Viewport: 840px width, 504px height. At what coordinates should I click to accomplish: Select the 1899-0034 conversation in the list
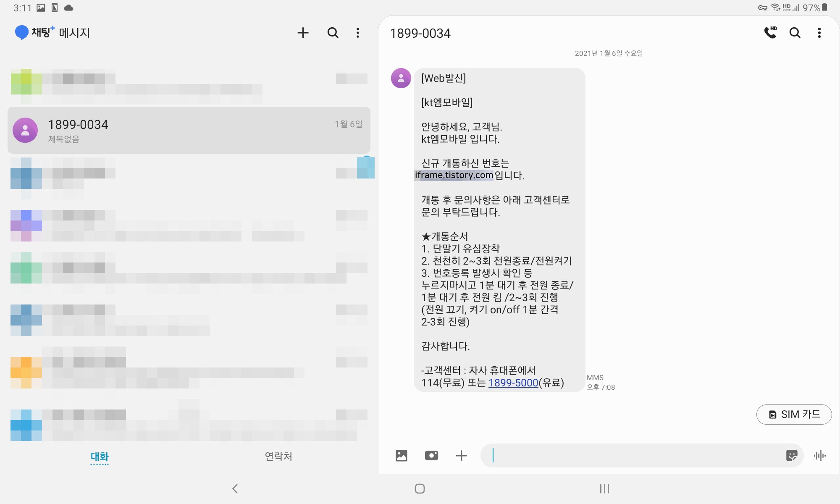[x=189, y=130]
